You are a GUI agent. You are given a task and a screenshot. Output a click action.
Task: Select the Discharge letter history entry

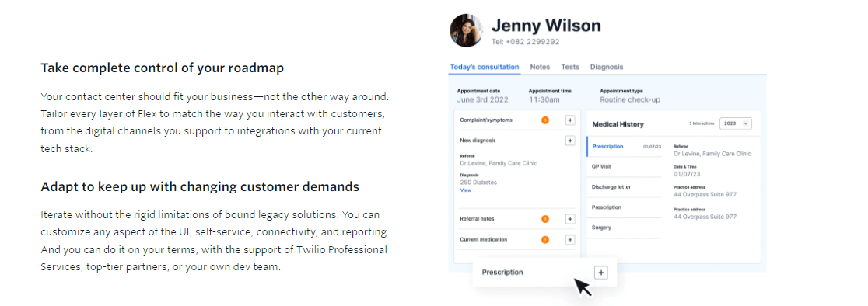(624, 187)
